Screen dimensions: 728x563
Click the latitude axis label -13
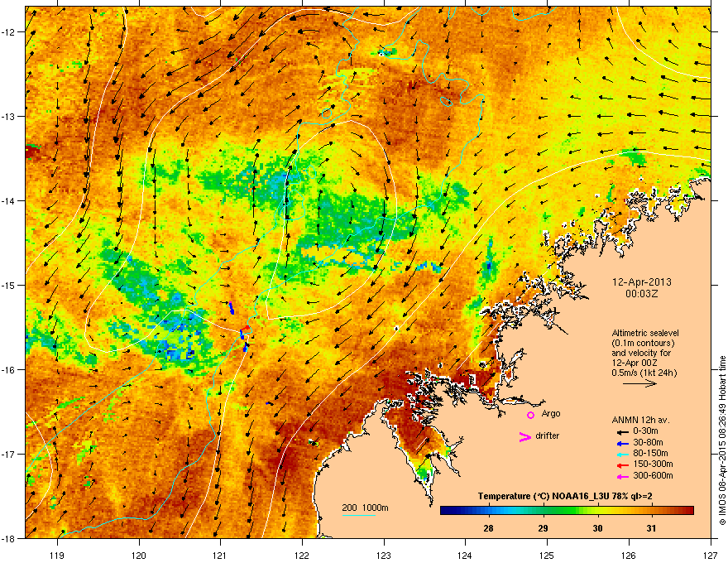(8, 117)
